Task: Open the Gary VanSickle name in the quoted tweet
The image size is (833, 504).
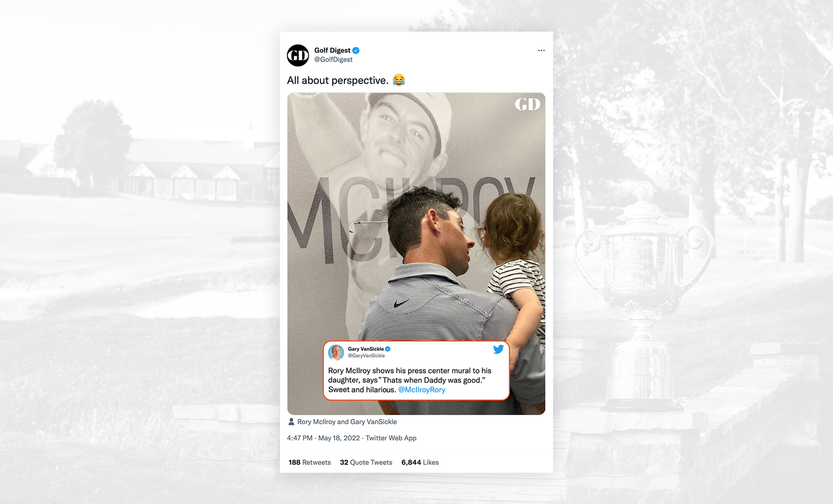Action: tap(366, 349)
